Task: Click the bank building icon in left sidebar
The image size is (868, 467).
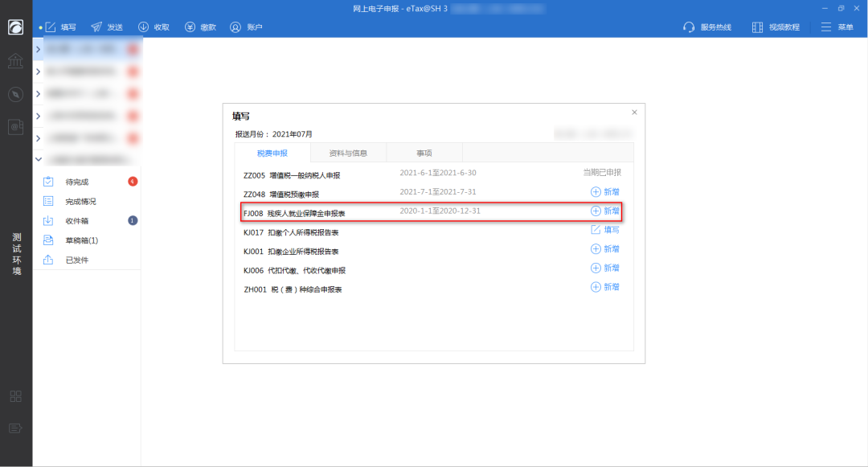Action: [x=16, y=61]
